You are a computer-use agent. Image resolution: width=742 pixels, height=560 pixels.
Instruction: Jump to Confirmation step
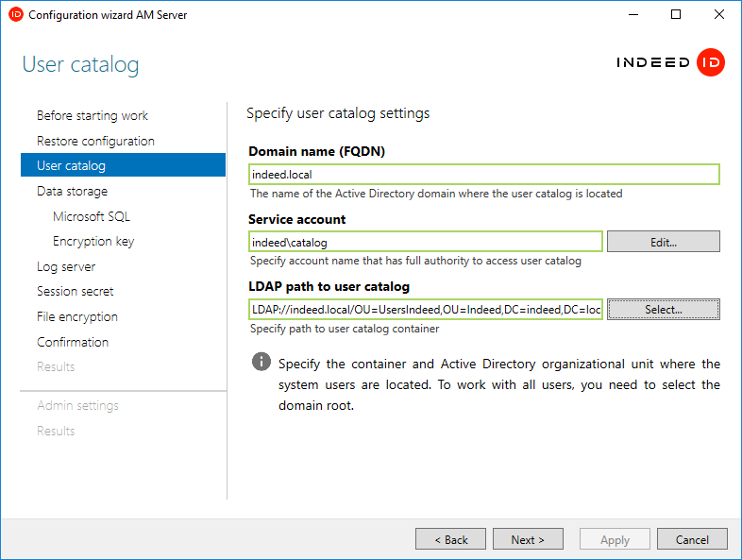[73, 342]
